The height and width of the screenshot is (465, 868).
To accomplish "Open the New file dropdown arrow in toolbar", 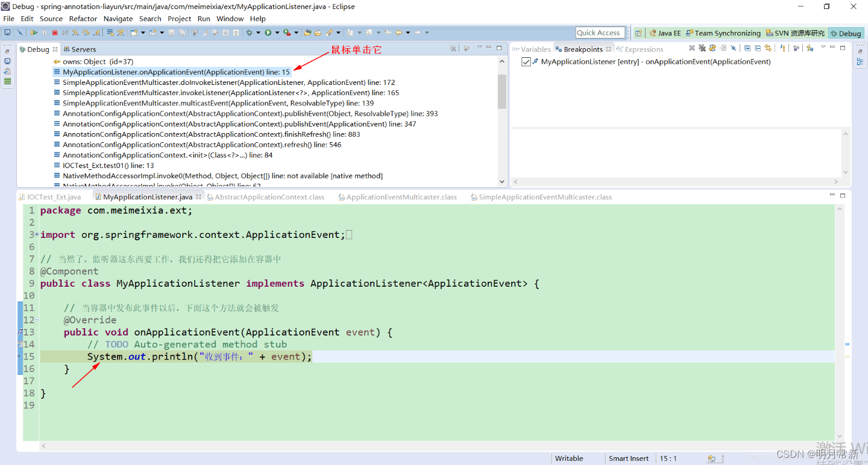I will [x=143, y=33].
